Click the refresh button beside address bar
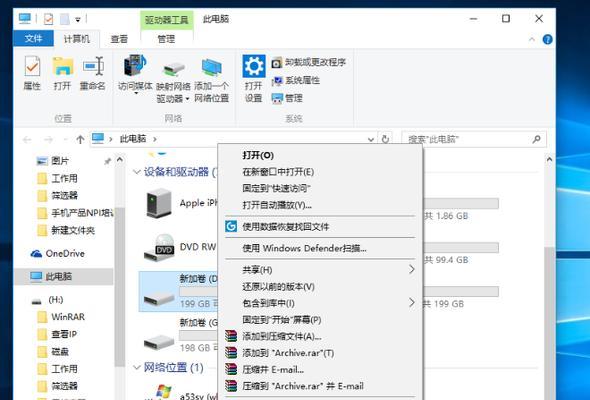 385,139
